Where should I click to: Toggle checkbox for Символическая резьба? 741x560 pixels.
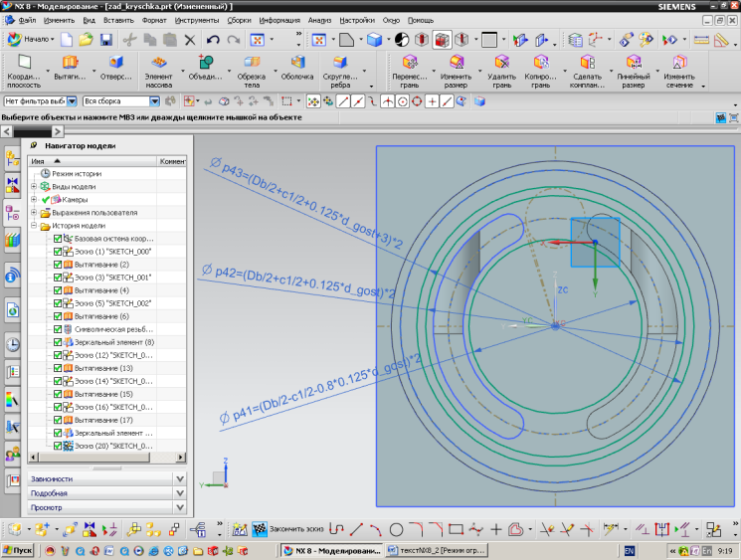(58, 329)
